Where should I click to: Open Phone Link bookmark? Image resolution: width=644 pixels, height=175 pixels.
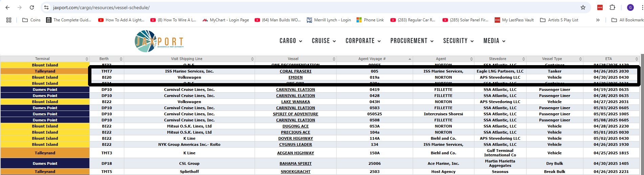tap(370, 20)
